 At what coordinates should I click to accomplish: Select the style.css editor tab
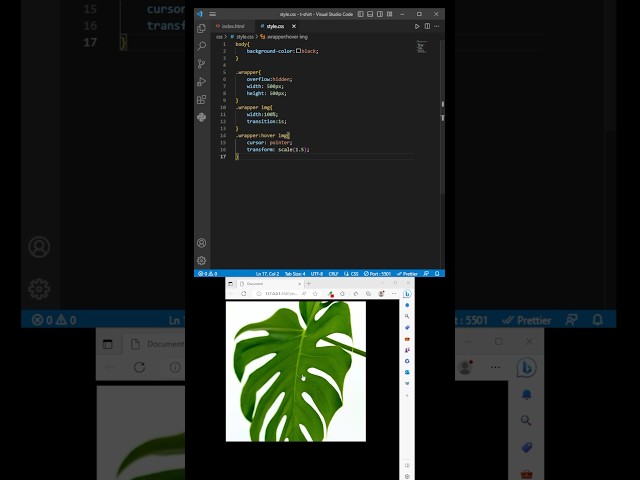pyautogui.click(x=275, y=26)
